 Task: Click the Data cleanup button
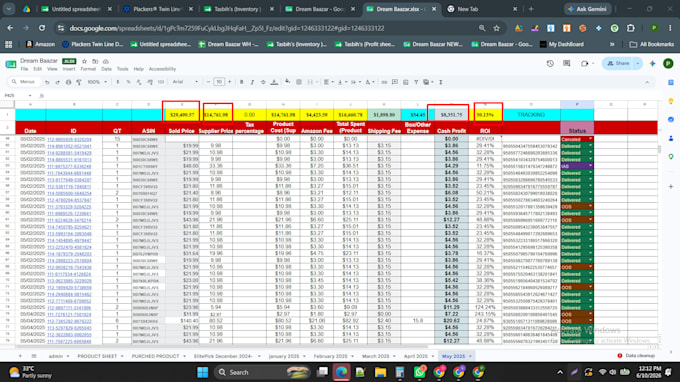(636, 356)
